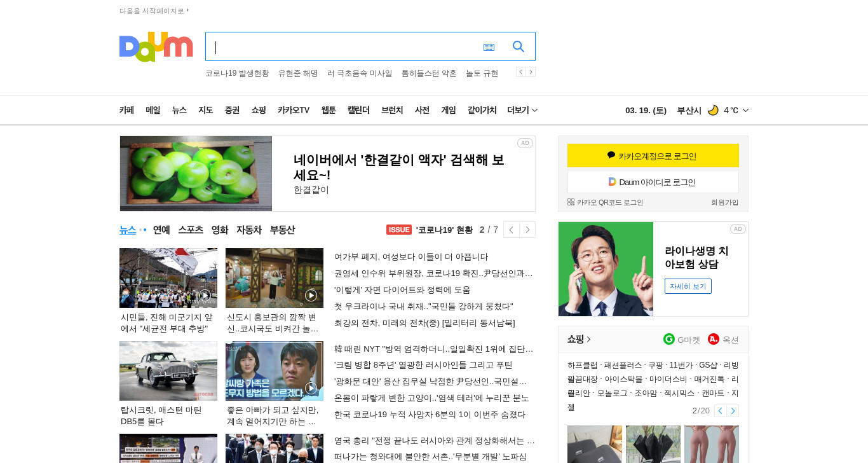Viewport: 868px width, 463px height.
Task: Open 뉴스 in navigation bar
Action: [x=179, y=110]
